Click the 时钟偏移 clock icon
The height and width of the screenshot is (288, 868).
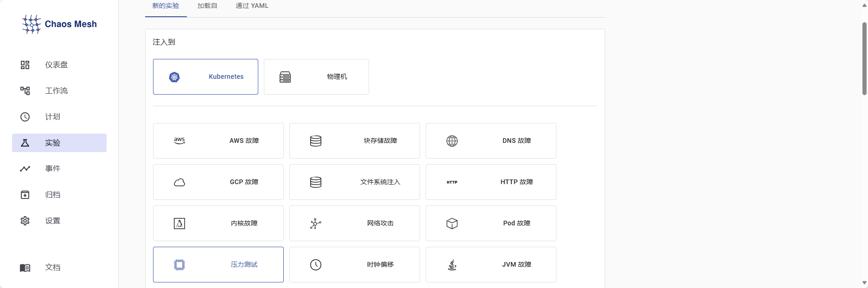pyautogui.click(x=316, y=265)
